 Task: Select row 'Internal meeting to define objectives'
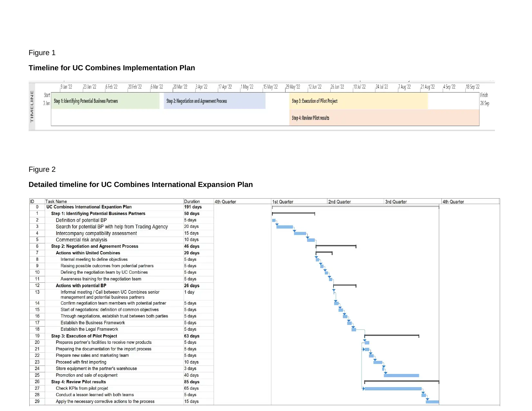coord(121,259)
